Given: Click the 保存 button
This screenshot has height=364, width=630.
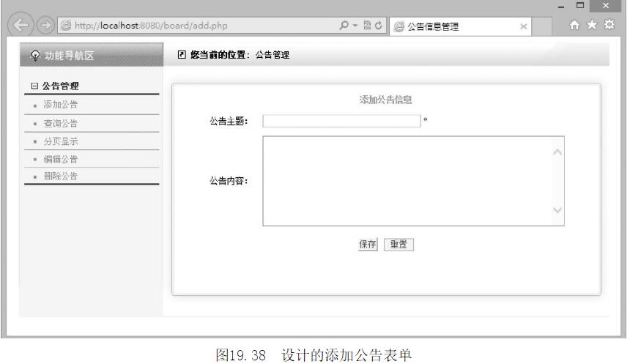Looking at the screenshot, I should pos(367,245).
